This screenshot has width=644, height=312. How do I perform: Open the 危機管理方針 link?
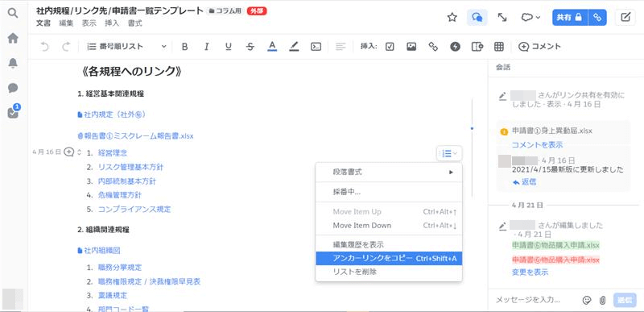119,195
